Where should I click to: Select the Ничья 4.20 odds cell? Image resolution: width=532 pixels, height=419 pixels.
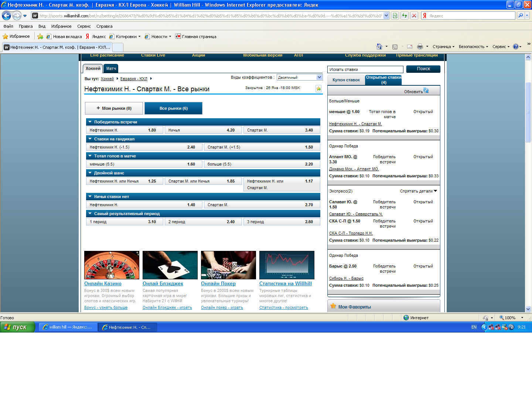(x=204, y=130)
